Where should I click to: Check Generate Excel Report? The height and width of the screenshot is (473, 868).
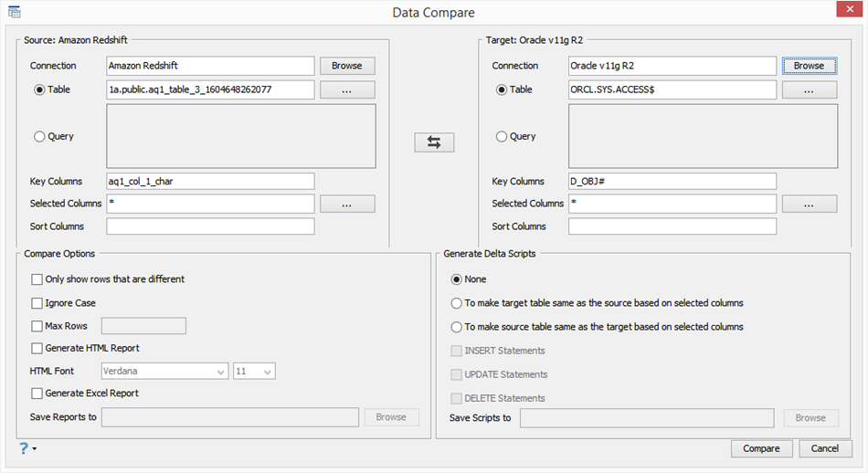click(37, 394)
